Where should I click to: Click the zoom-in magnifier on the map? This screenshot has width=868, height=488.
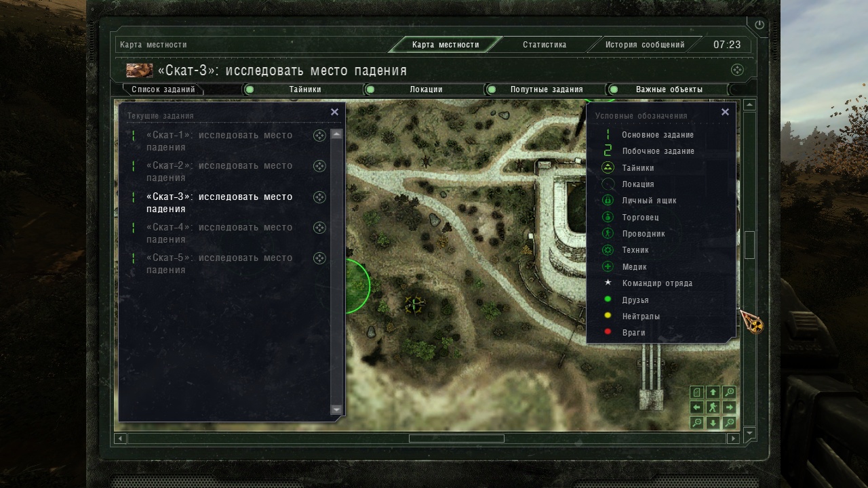tap(729, 392)
